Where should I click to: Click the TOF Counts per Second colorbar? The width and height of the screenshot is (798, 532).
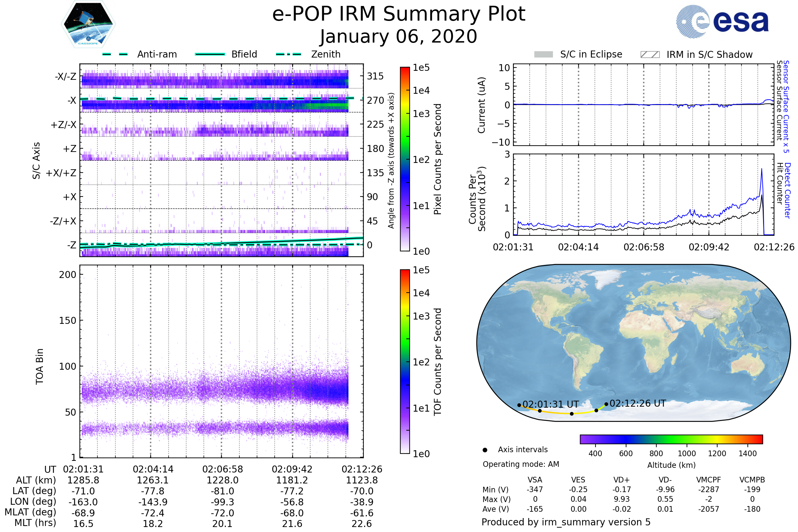405,361
